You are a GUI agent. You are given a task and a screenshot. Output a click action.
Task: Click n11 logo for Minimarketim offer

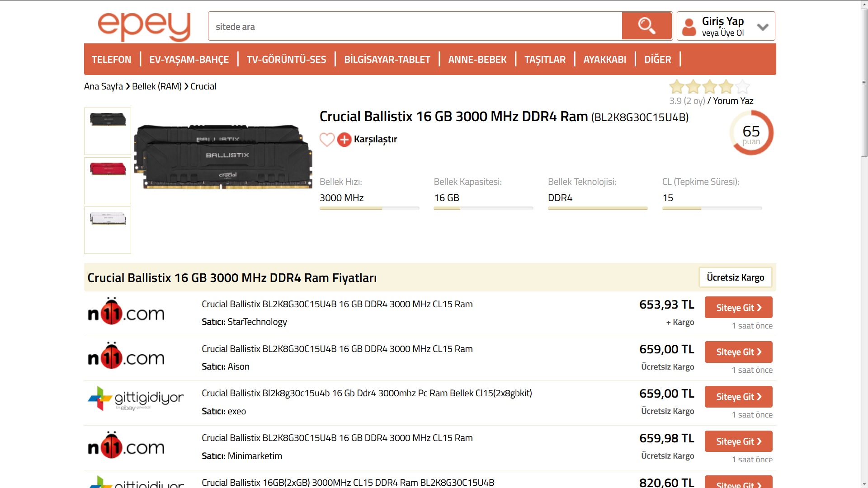click(x=126, y=446)
